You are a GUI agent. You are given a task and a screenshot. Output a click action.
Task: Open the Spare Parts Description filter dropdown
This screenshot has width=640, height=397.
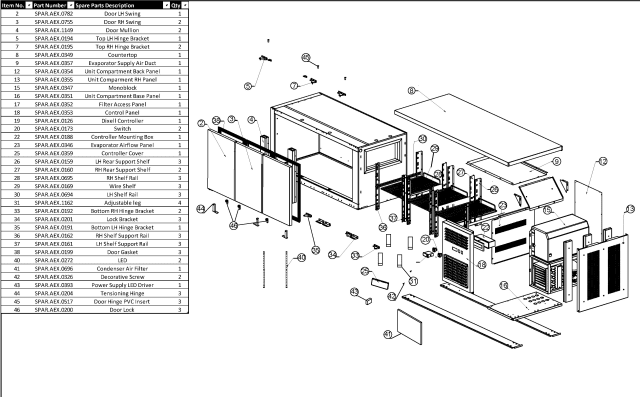tap(167, 5)
